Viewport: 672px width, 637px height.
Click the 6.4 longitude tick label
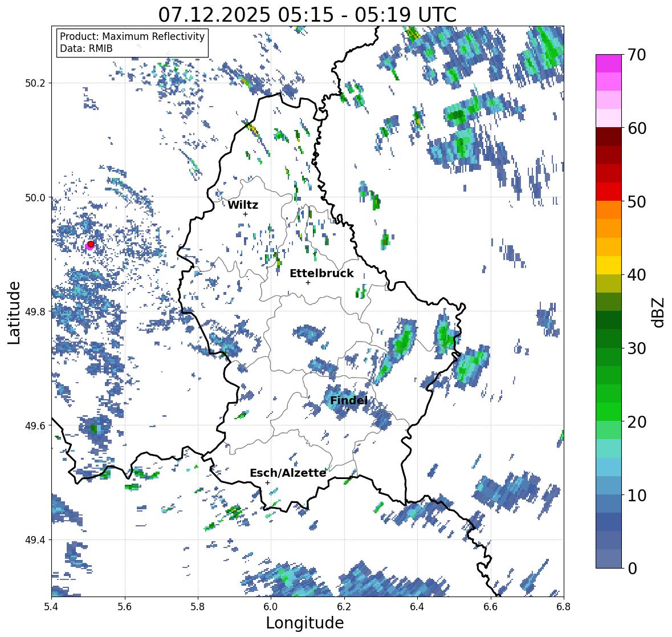click(417, 607)
